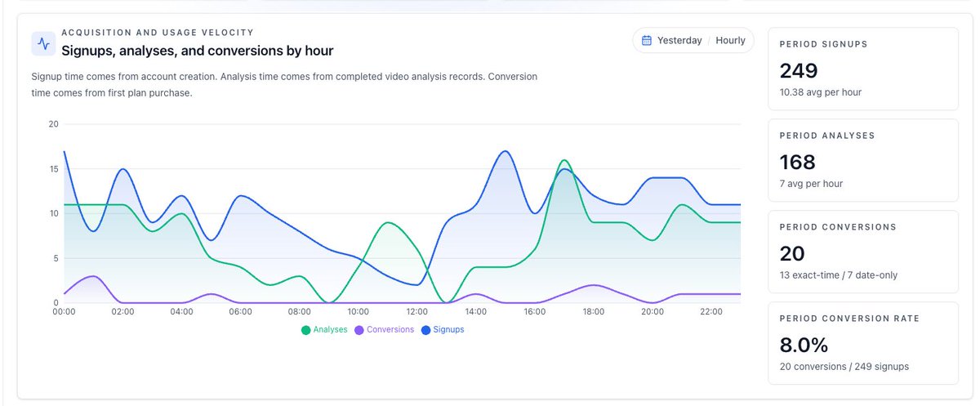
Task: Select the Period Signups card
Action: point(863,69)
